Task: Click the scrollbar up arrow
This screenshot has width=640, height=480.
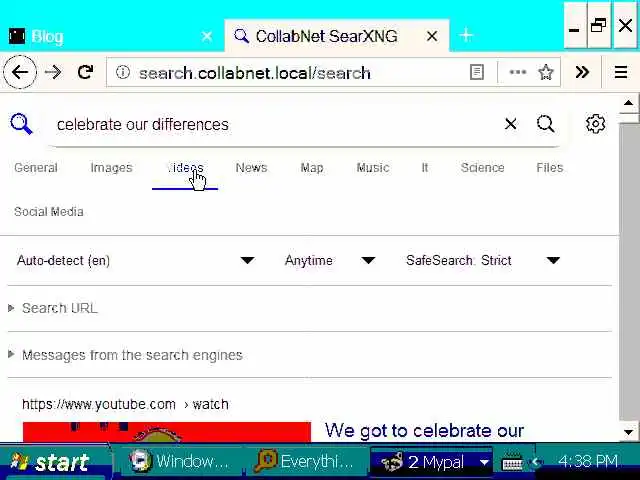Action: tap(629, 103)
